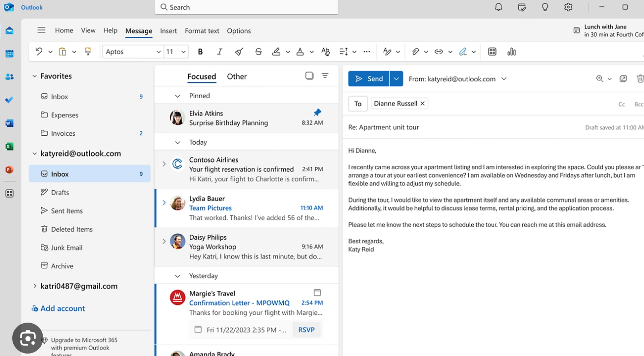This screenshot has height=356, width=644.
Task: Click the Signature pen icon
Action: [462, 51]
